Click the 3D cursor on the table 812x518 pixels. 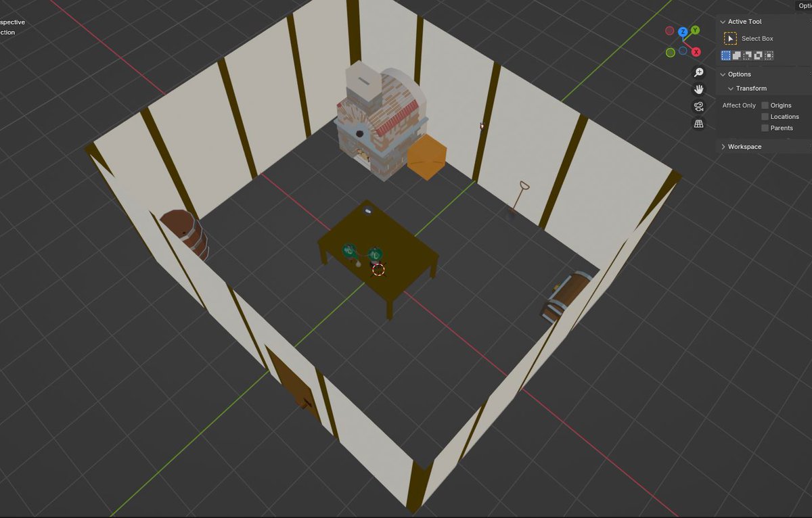pos(378,270)
